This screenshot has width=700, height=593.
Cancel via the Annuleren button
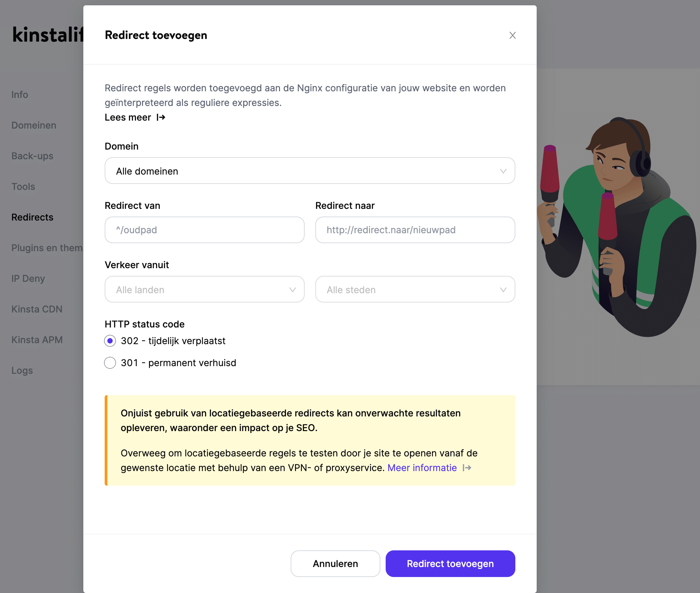[335, 563]
